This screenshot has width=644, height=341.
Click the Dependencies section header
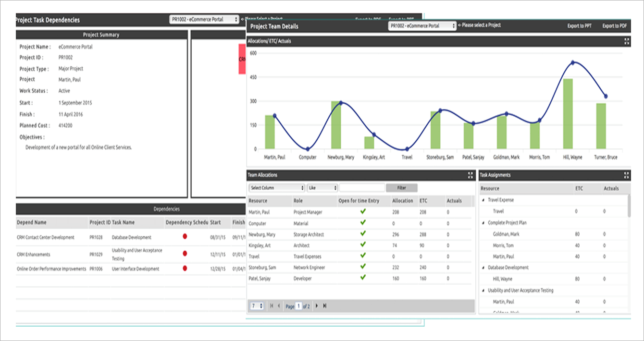[168, 209]
